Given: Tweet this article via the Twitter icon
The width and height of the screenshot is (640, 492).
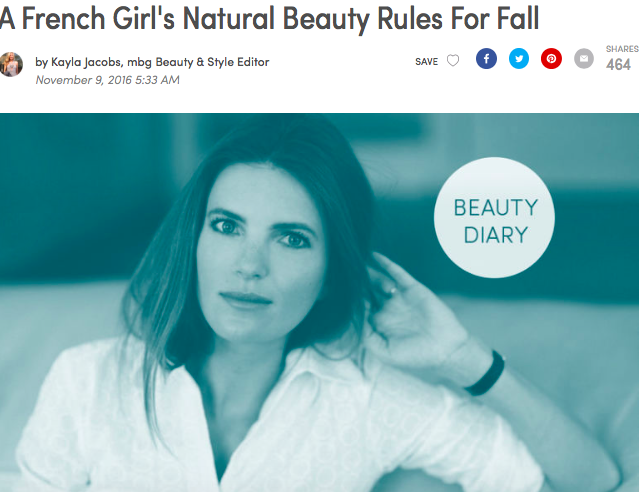Looking at the screenshot, I should pyautogui.click(x=519, y=59).
